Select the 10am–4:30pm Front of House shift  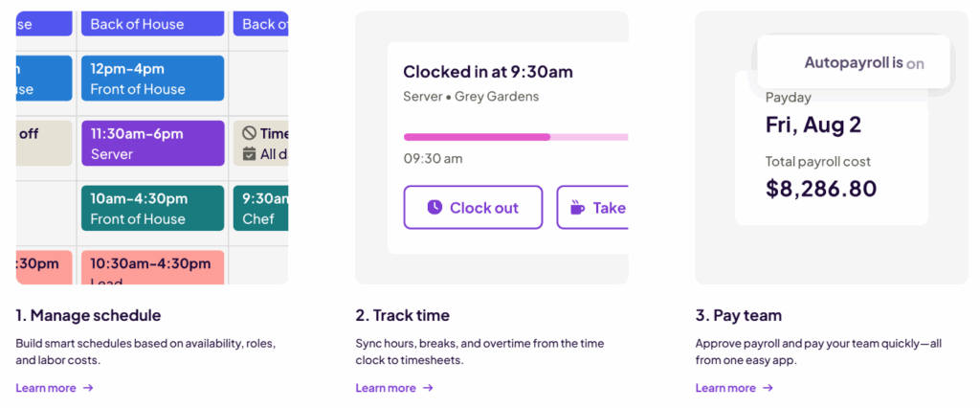tap(152, 208)
